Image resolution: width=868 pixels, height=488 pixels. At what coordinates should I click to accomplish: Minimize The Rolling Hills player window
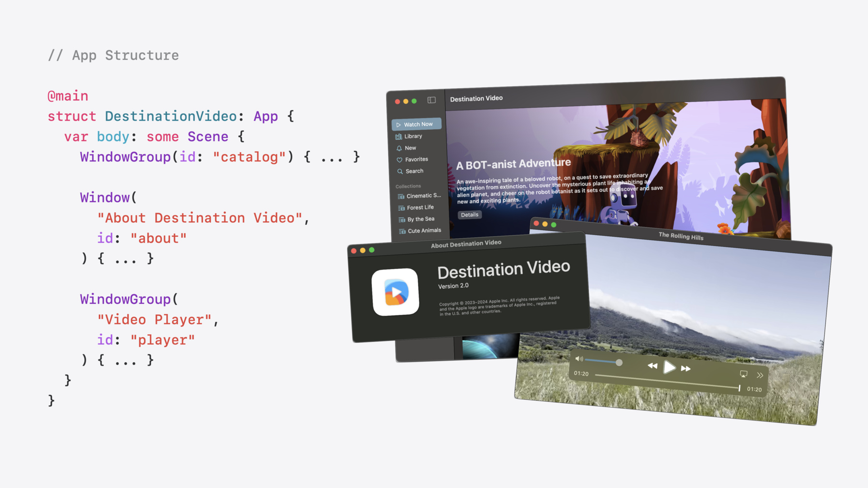click(x=545, y=224)
